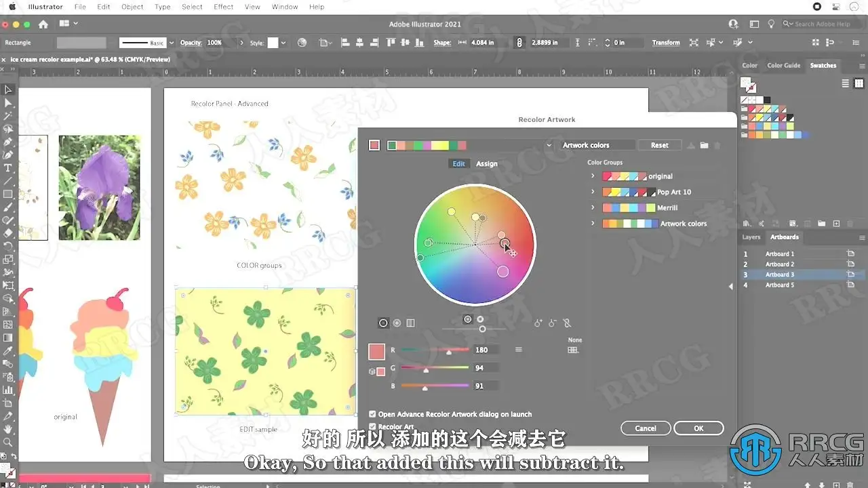
Task: Click the Discover lightbulb icon
Action: 771,24
